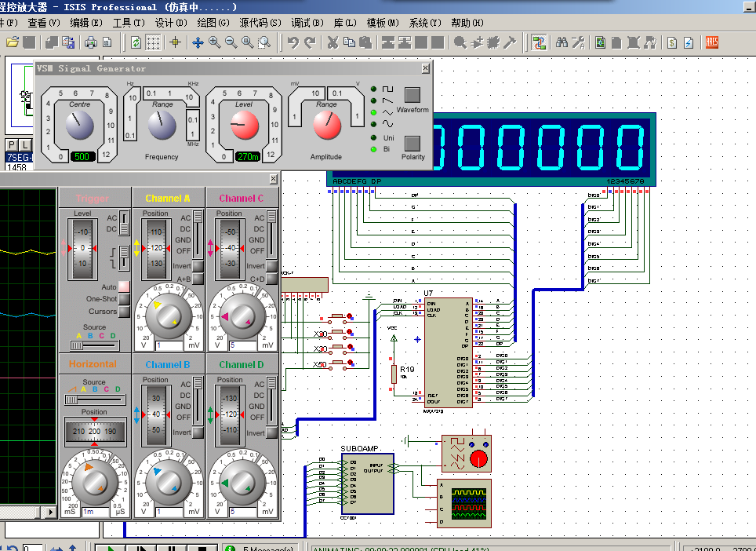
Task: Adjust Channel B coupling slider
Action: pos(198,401)
